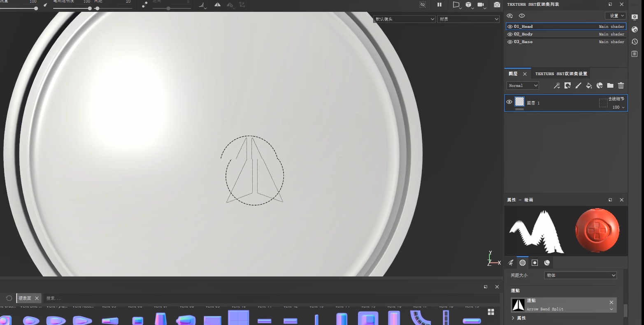Toggle visibility of 图层 1
The height and width of the screenshot is (325, 644).
click(x=509, y=102)
